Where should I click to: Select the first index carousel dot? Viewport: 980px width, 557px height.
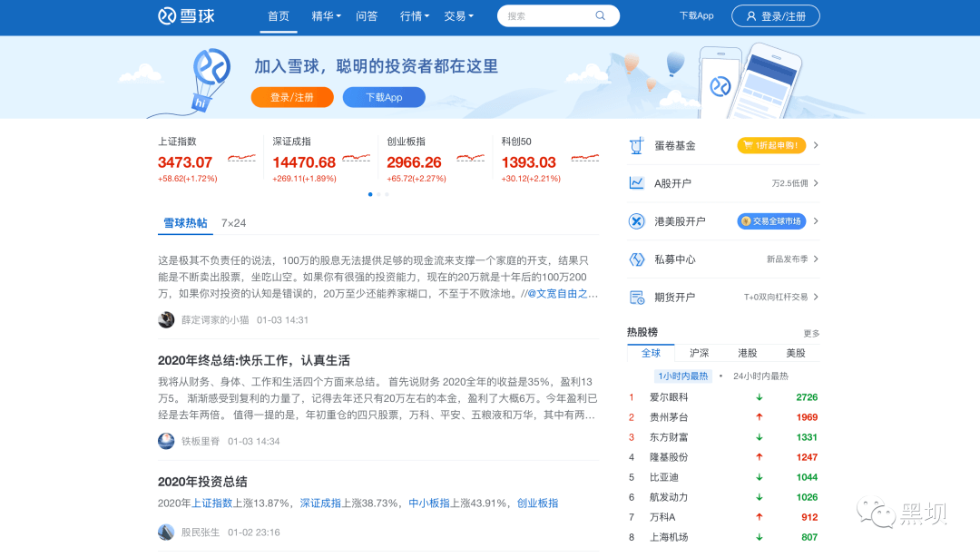(x=370, y=194)
